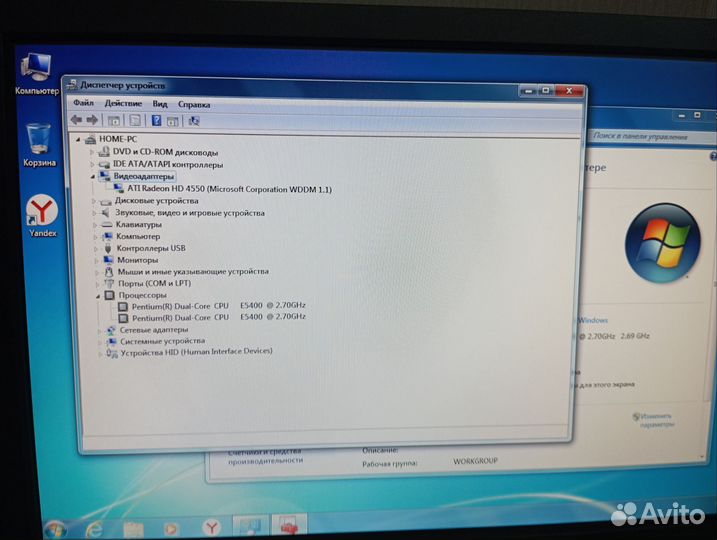Viewport: 717px width, 540px height.
Task: Click the Дисковые устройства disk icon
Action: point(106,201)
